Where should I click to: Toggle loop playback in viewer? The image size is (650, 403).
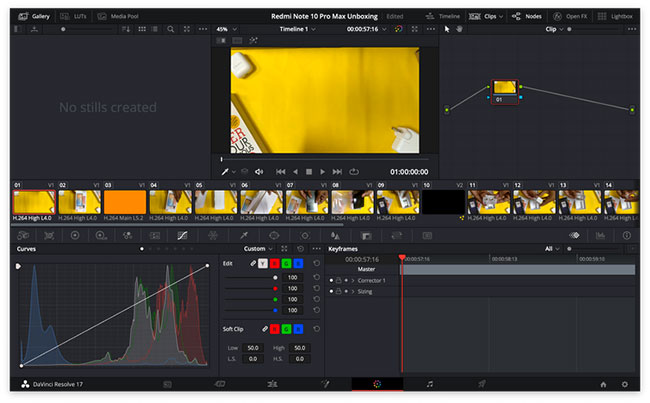coord(354,172)
